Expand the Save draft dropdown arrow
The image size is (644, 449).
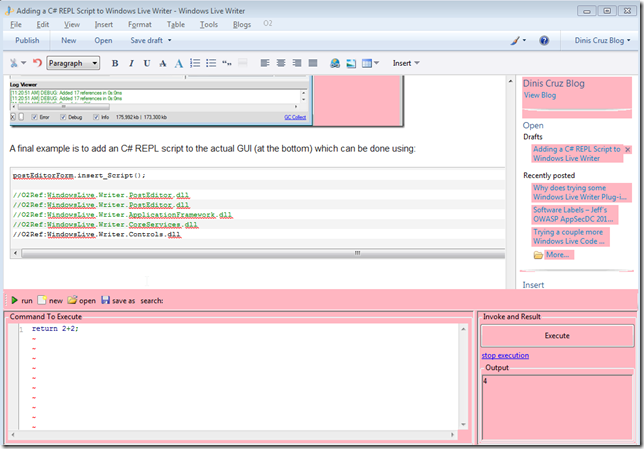click(x=170, y=40)
